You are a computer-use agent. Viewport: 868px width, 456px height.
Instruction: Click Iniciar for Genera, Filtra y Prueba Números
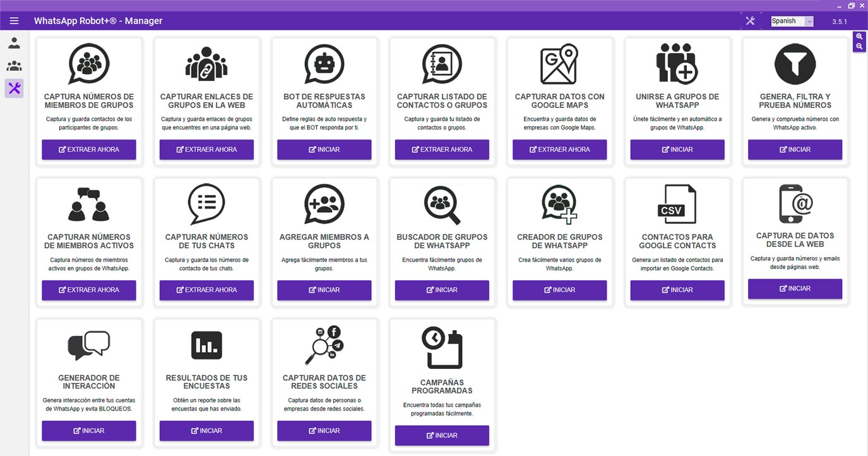(x=795, y=150)
